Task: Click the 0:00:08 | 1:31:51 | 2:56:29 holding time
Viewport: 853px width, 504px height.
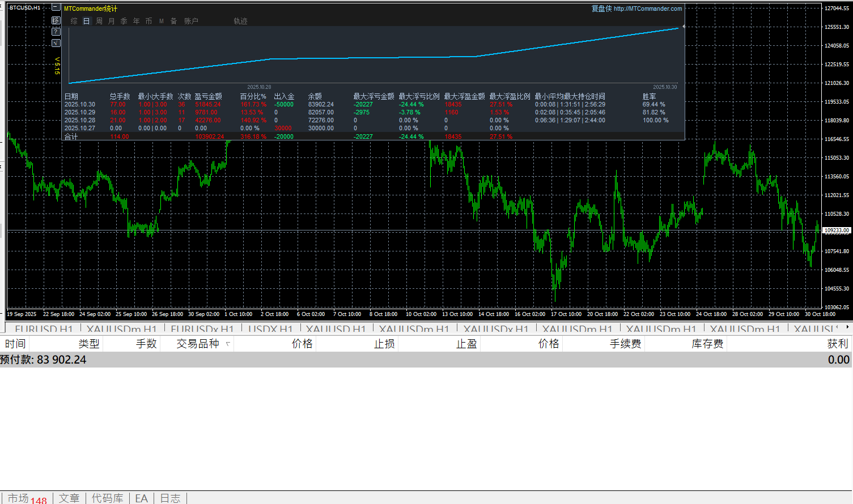Action: tap(570, 104)
